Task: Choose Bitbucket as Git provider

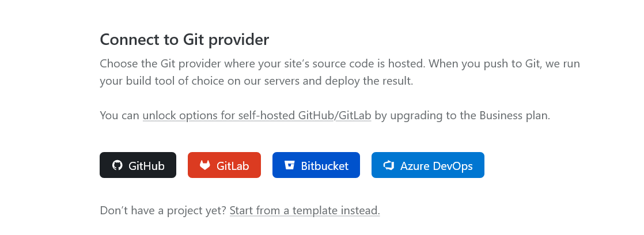Action: coord(316,165)
